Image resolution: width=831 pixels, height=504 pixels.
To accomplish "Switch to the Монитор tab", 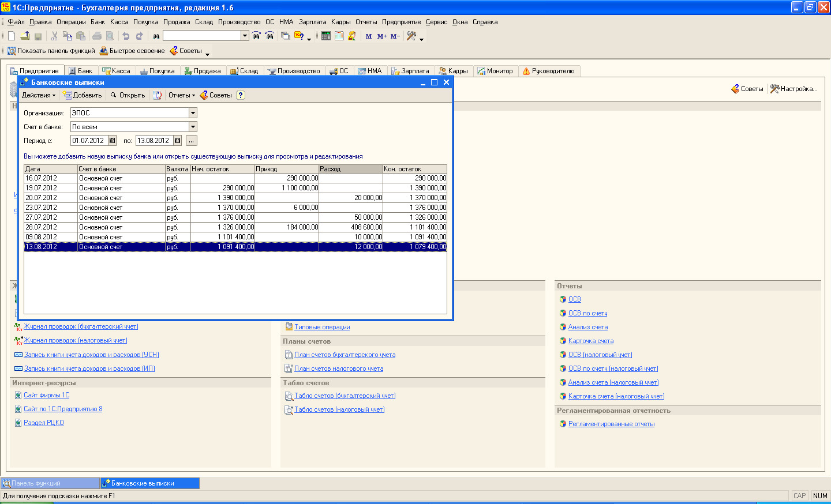I will pyautogui.click(x=495, y=71).
